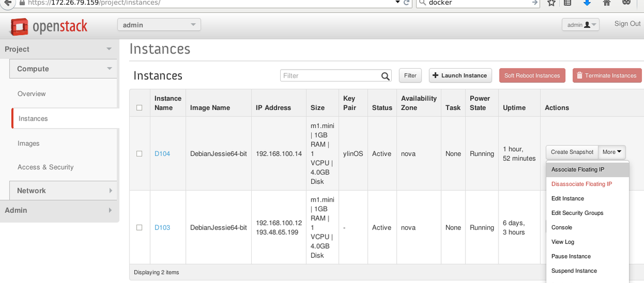Toggle the select-all instances checkbox

tap(140, 108)
